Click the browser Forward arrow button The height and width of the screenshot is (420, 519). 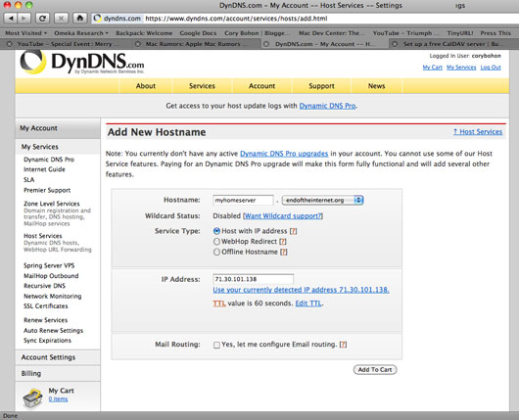24,19
